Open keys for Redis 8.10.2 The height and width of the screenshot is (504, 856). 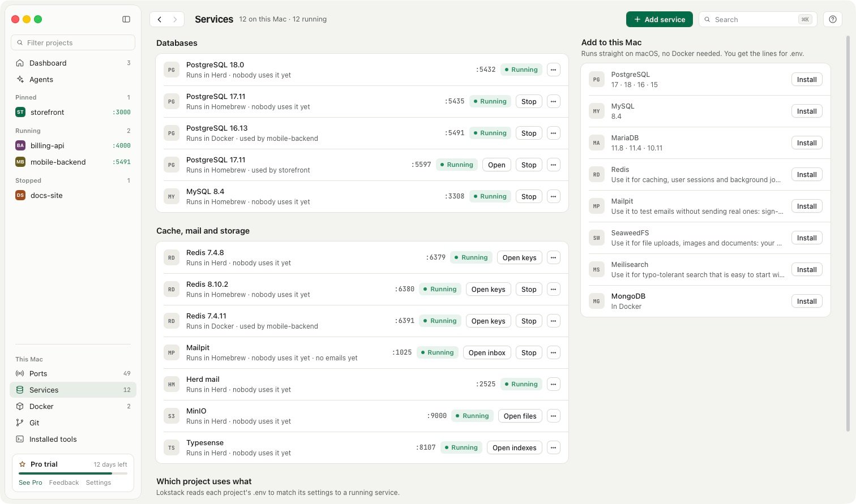point(489,289)
